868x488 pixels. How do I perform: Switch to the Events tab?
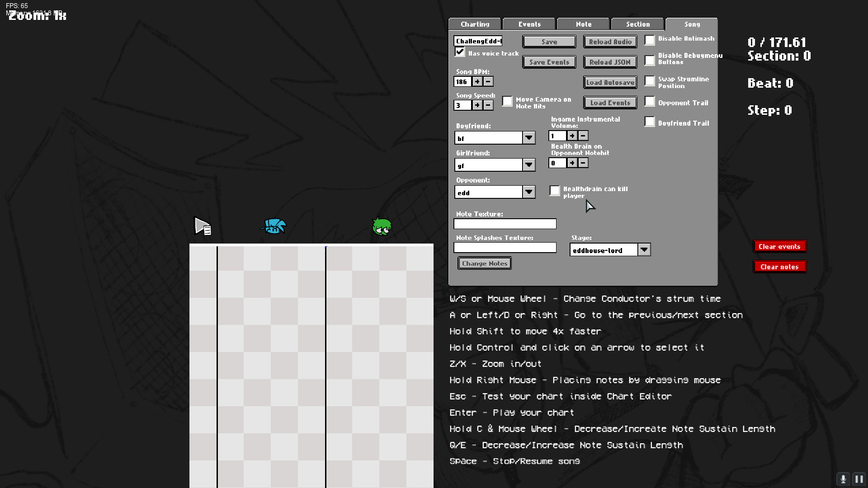pos(529,24)
